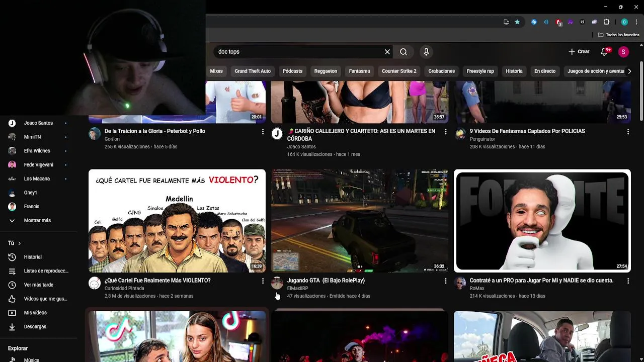This screenshot has width=644, height=362.
Task: Open options for CARIÑO CALLEJERO Y CUARTETO video
Action: point(445,132)
